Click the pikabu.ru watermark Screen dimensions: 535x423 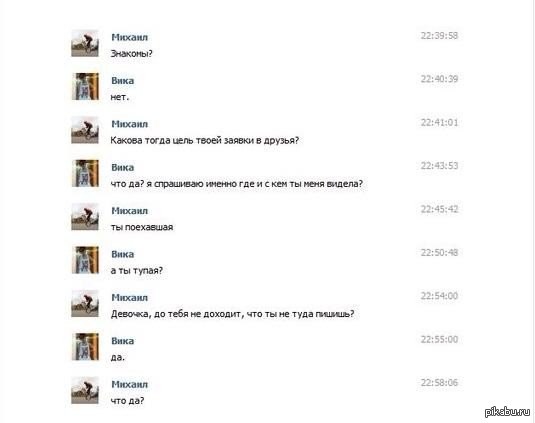(507, 411)
